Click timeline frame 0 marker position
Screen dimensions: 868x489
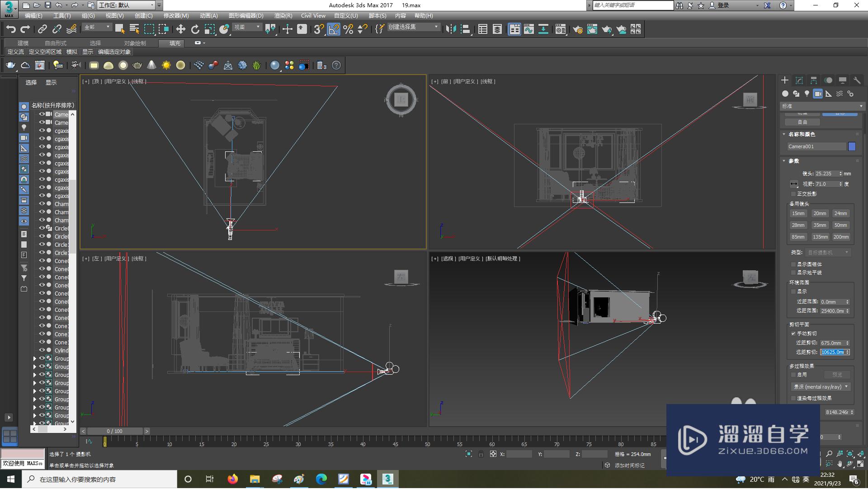pyautogui.click(x=105, y=442)
